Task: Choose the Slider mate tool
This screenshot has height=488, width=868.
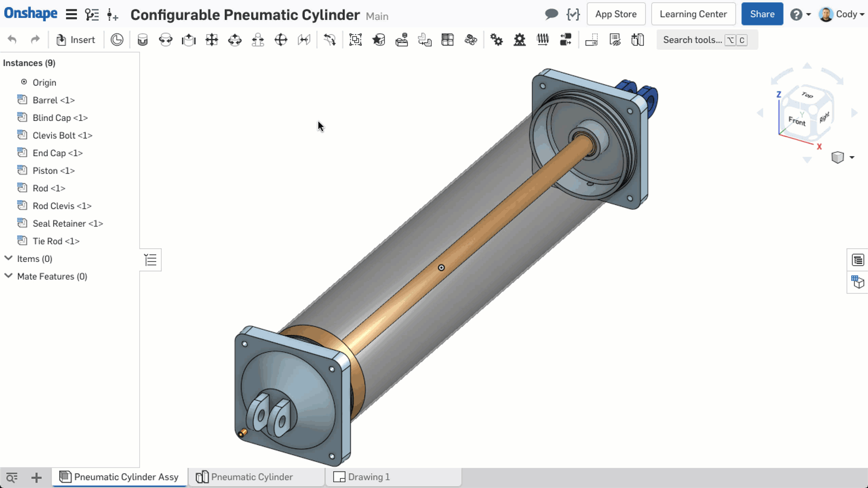Action: coord(189,40)
